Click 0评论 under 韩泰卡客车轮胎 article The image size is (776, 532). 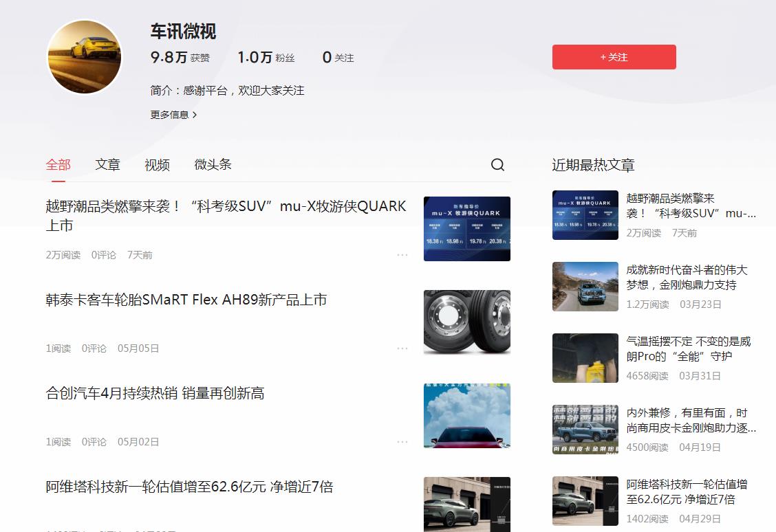[94, 348]
